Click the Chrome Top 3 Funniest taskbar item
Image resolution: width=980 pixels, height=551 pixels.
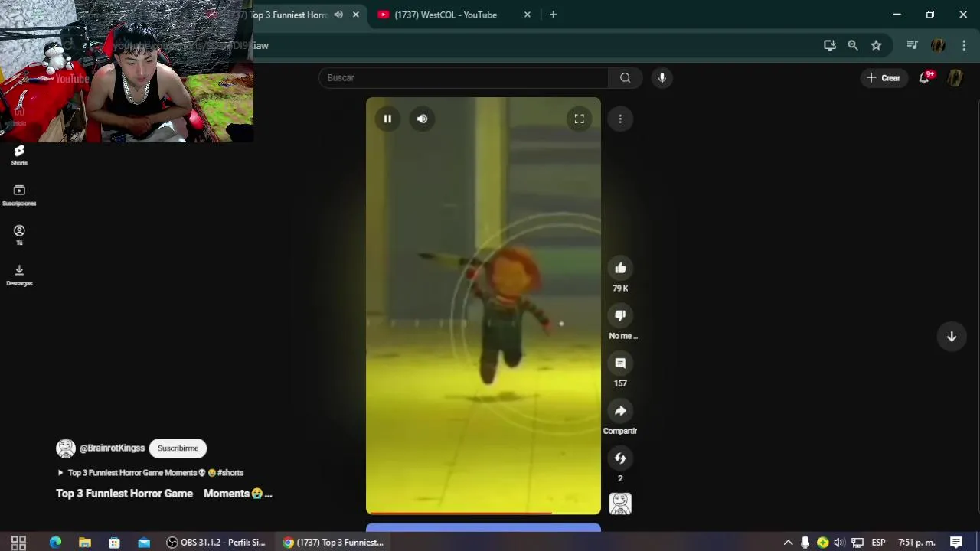333,543
